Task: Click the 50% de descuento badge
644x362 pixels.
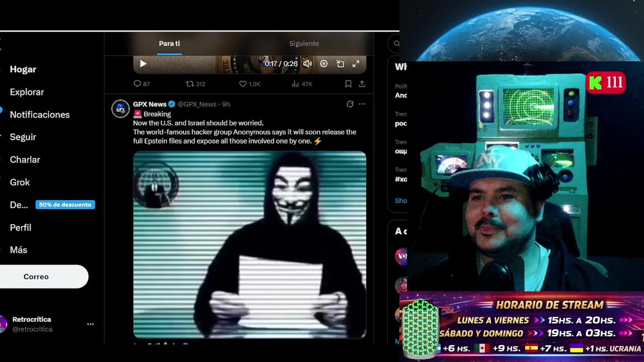Action: (x=65, y=205)
